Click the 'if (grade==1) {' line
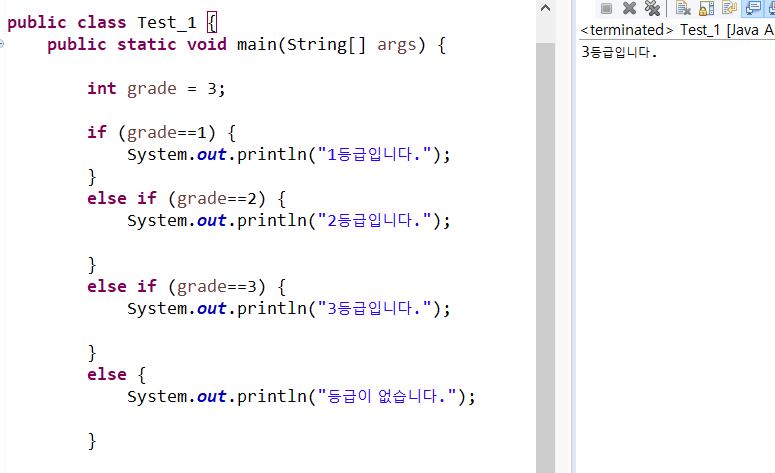This screenshot has height=473, width=775. [x=162, y=132]
